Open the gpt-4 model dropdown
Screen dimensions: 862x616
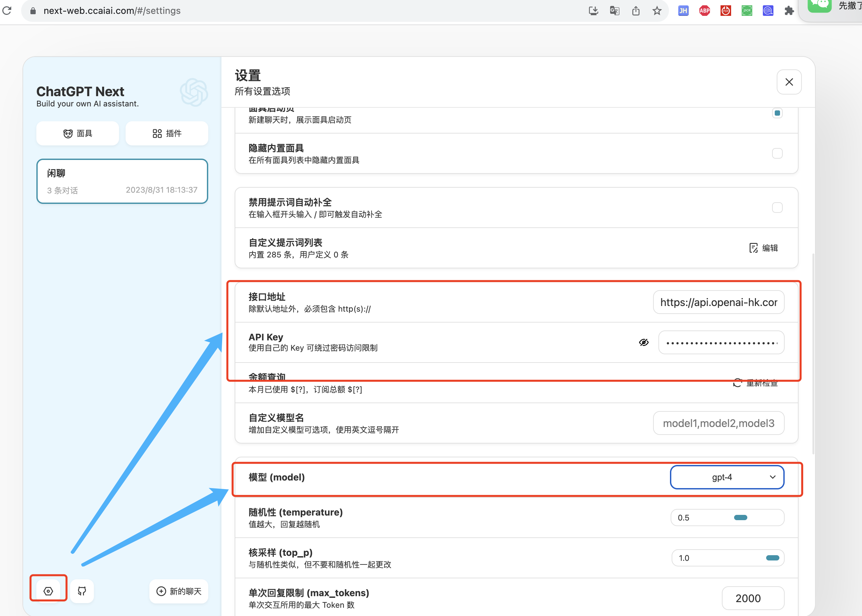click(727, 477)
